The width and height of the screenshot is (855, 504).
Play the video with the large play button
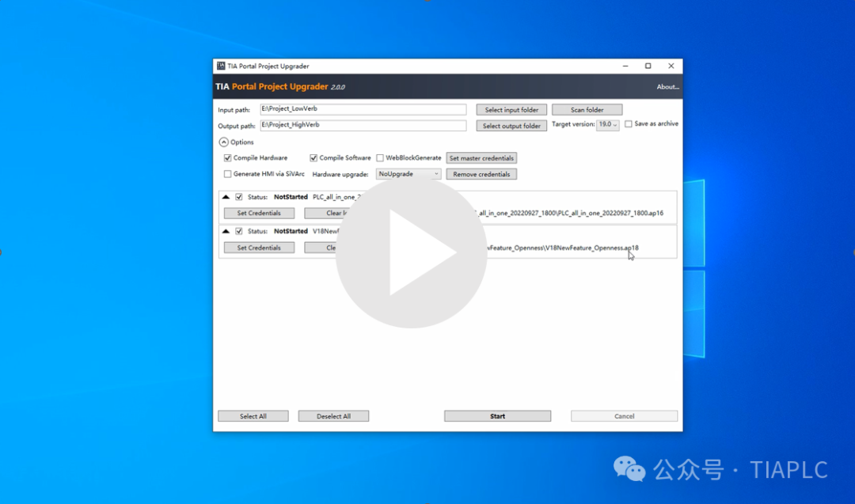coord(412,253)
